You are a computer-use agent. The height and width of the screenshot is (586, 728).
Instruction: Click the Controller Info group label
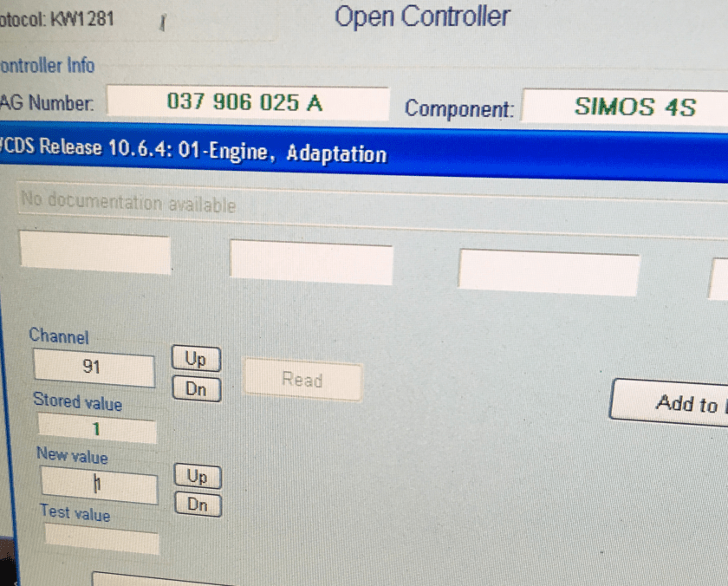(48, 66)
